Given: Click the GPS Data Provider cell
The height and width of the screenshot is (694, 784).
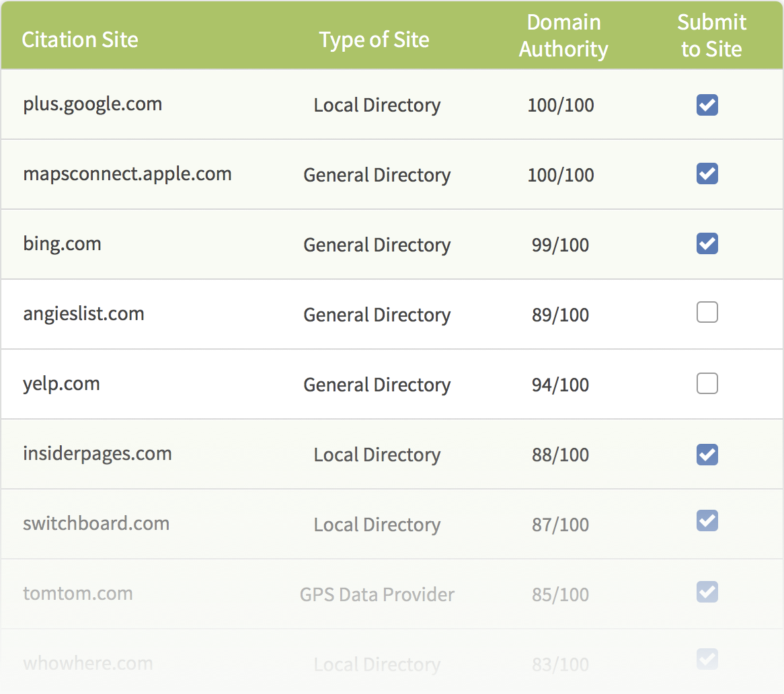Looking at the screenshot, I should (x=377, y=595).
